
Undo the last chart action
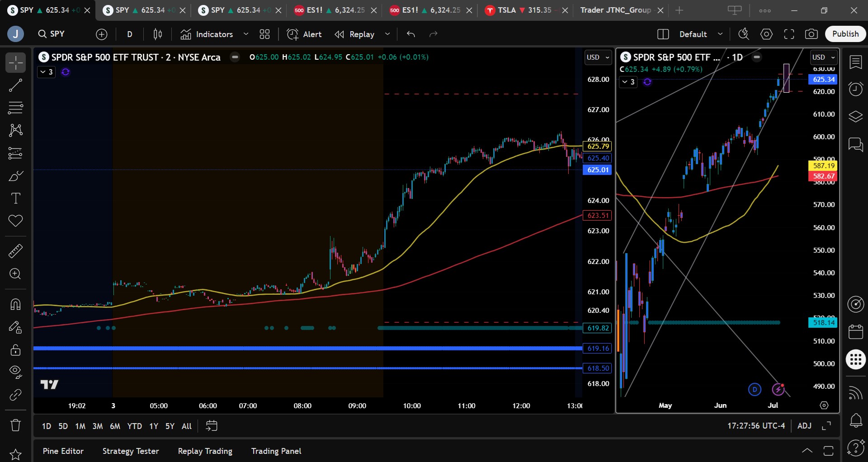coord(410,34)
